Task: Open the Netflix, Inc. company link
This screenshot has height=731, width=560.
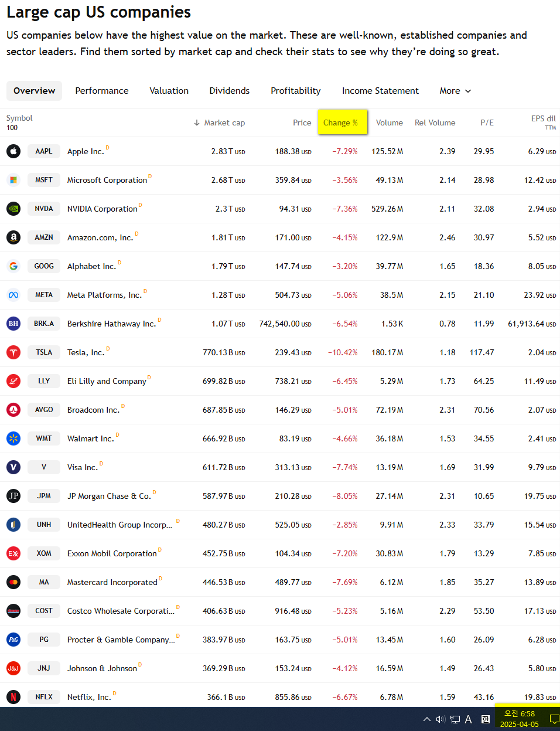Action: (89, 697)
